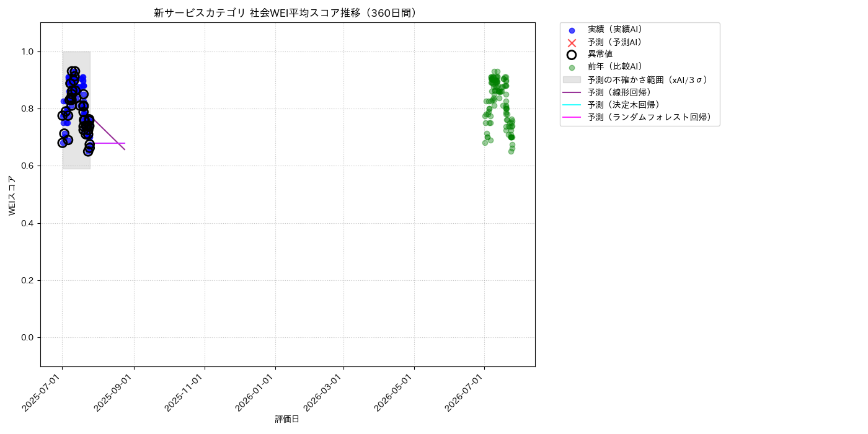Click the purple 予測（線形回帰） legend line
This screenshot has width=868, height=434.
coord(572,92)
